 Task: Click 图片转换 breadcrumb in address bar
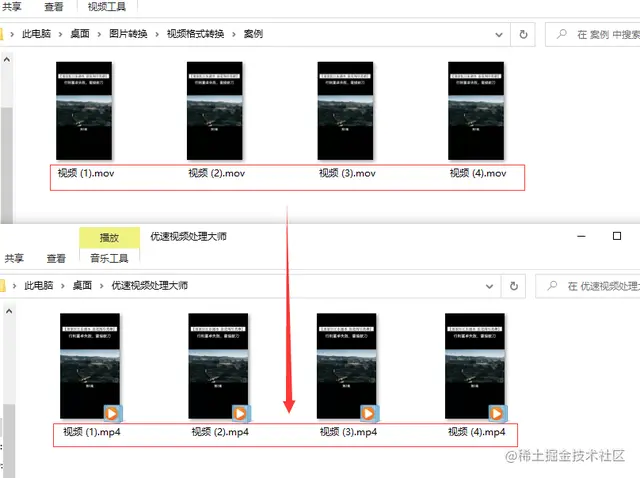pos(128,34)
